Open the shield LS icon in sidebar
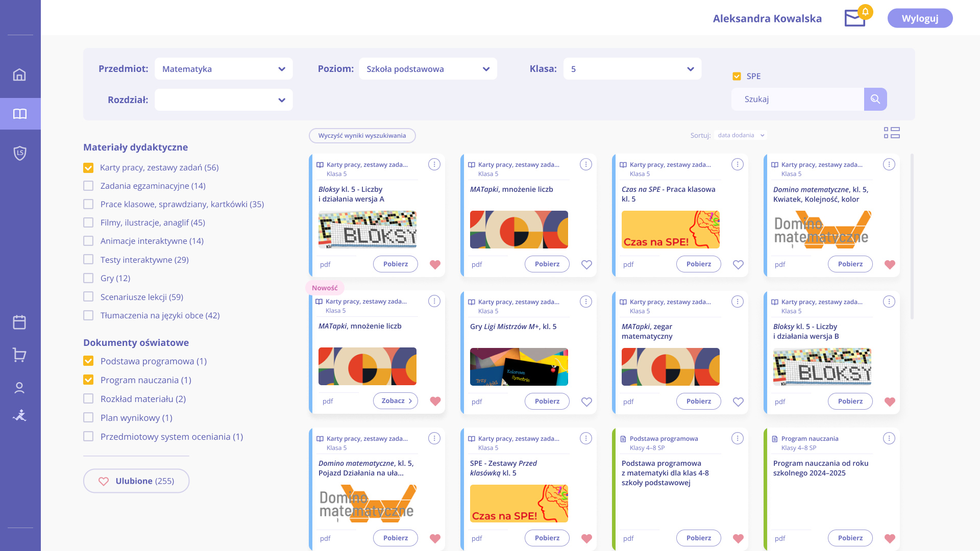 [x=19, y=153]
